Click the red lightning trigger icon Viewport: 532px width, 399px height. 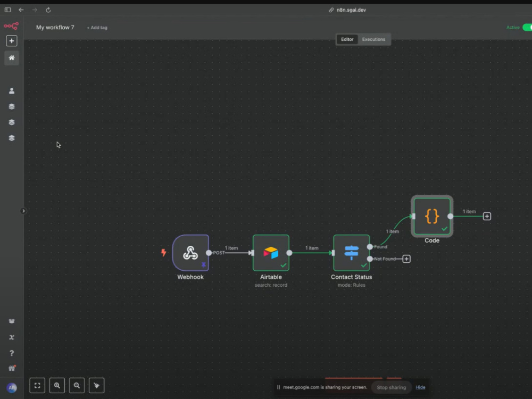point(163,252)
